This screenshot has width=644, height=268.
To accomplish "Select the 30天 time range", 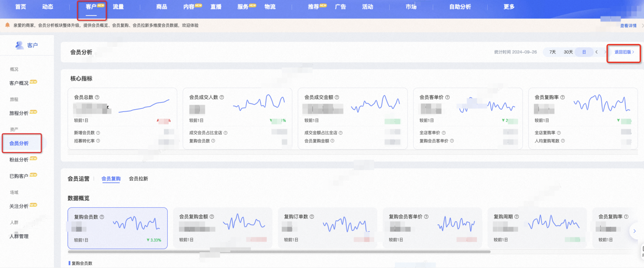I will click(x=568, y=52).
